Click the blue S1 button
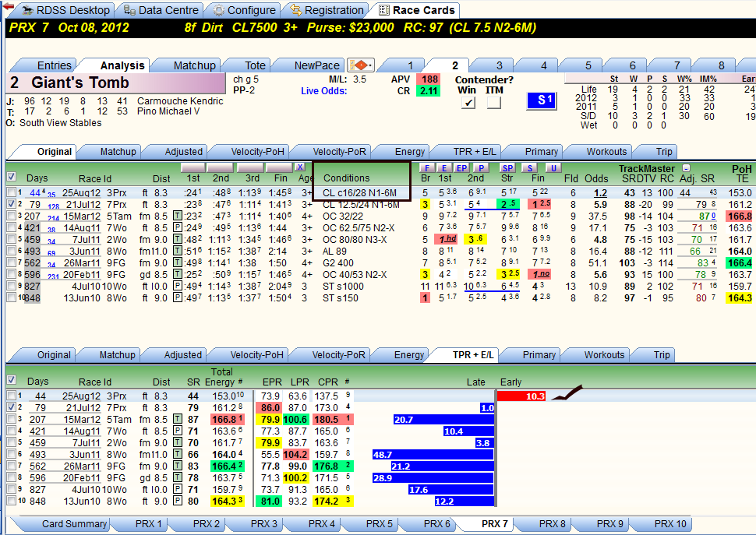 (542, 100)
